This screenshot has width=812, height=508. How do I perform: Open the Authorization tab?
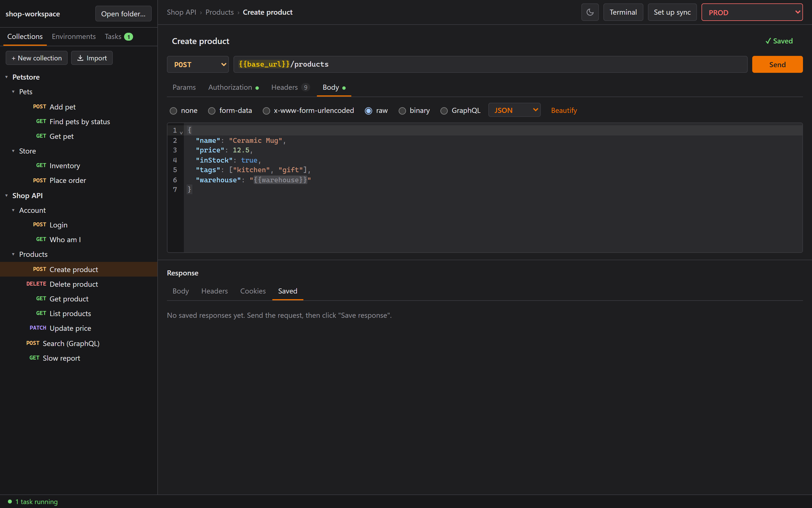[x=233, y=87]
